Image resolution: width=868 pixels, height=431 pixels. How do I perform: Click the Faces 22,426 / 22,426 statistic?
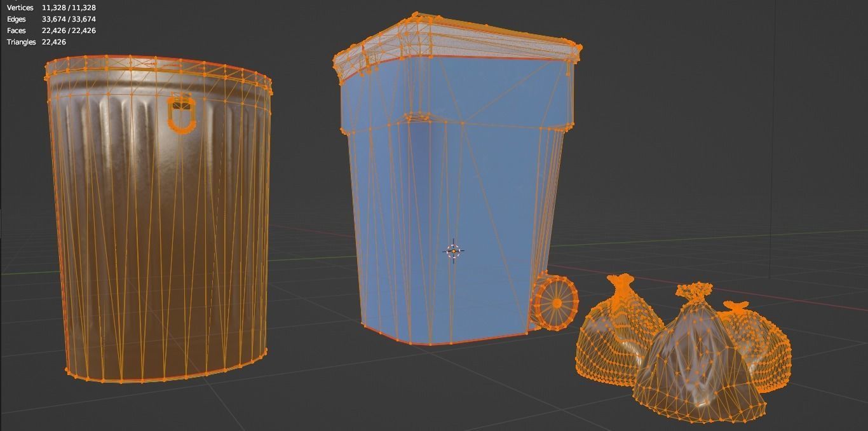tap(51, 31)
